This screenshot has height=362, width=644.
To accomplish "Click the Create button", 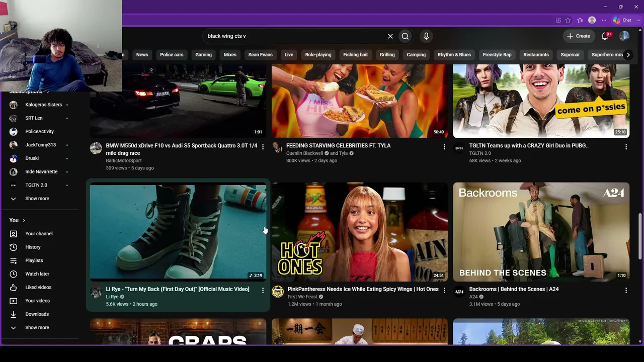I will [x=579, y=36].
